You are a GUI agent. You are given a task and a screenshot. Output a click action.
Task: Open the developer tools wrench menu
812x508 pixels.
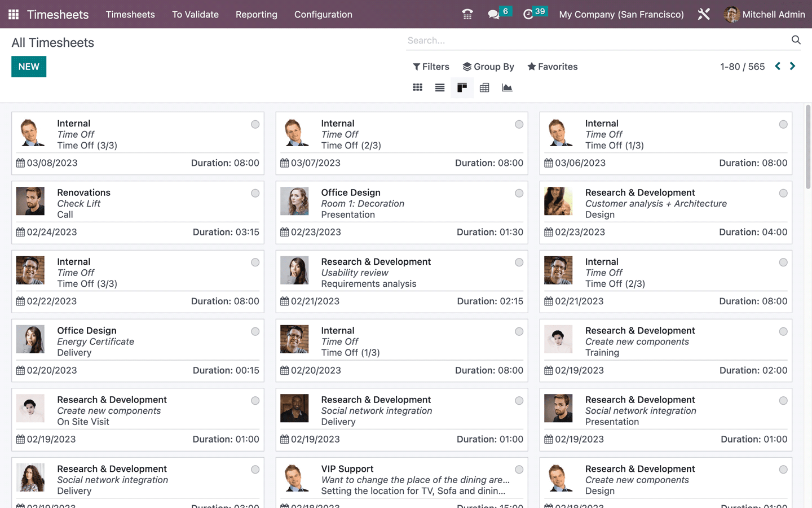[703, 14]
